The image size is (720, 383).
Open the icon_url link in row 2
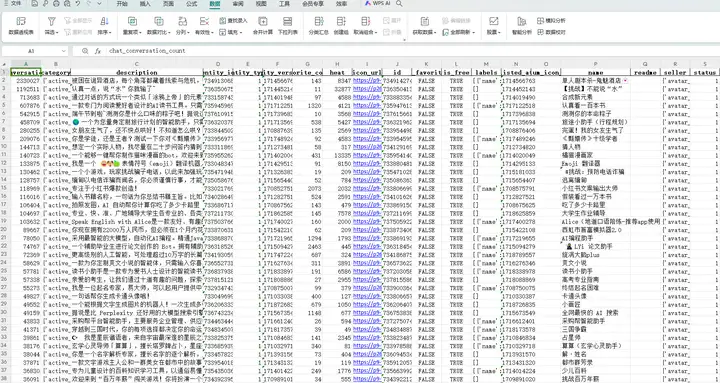pos(367,81)
